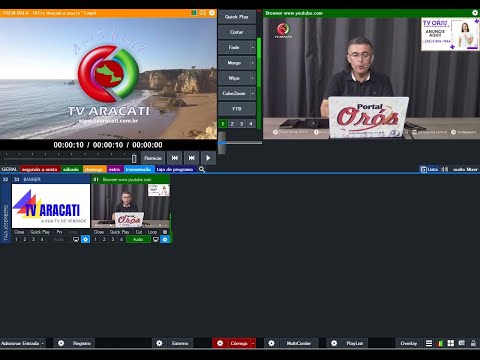Click the preview header icon beside the gear
This screenshot has height=360, width=480.
[x=203, y=13]
